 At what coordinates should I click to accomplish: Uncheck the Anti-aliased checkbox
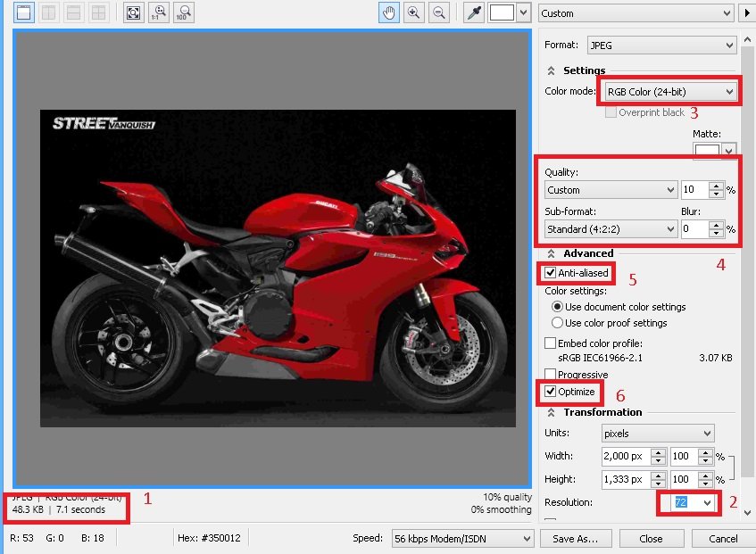click(552, 273)
